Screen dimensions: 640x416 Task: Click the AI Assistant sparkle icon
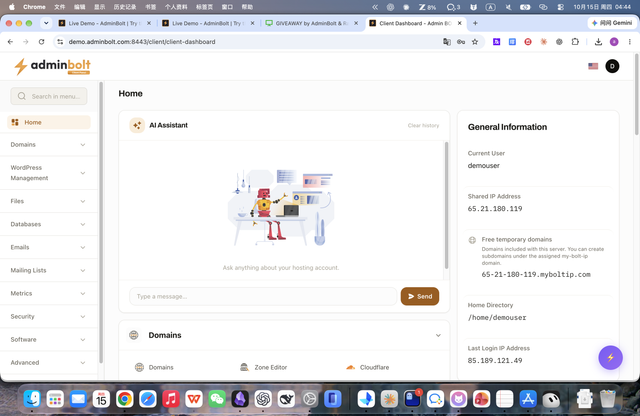point(137,125)
